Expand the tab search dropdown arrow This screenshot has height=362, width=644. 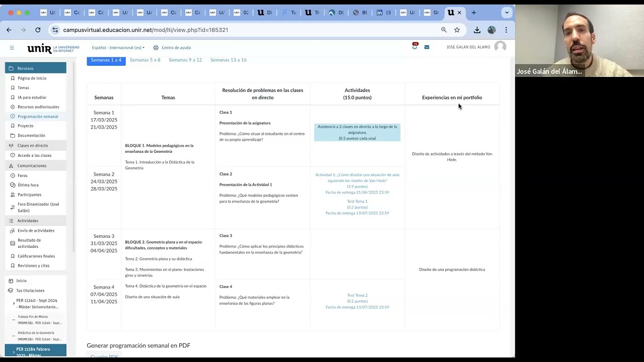pos(507,13)
